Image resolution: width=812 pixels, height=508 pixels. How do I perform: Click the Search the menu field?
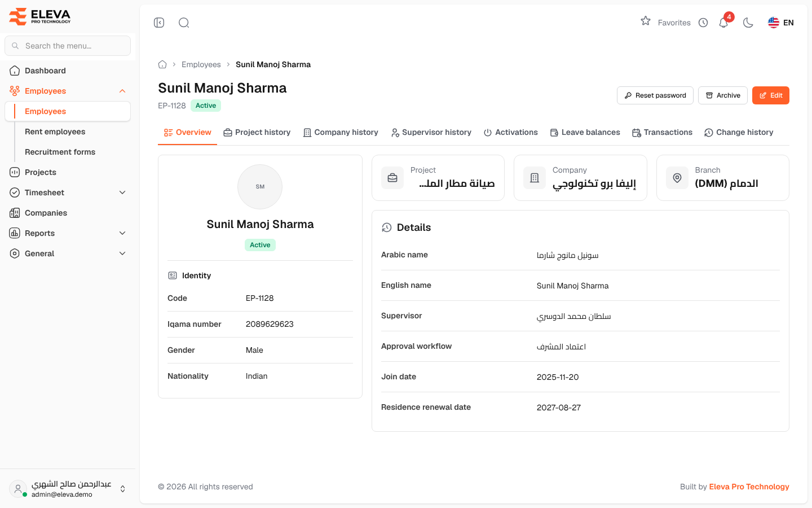[68, 46]
